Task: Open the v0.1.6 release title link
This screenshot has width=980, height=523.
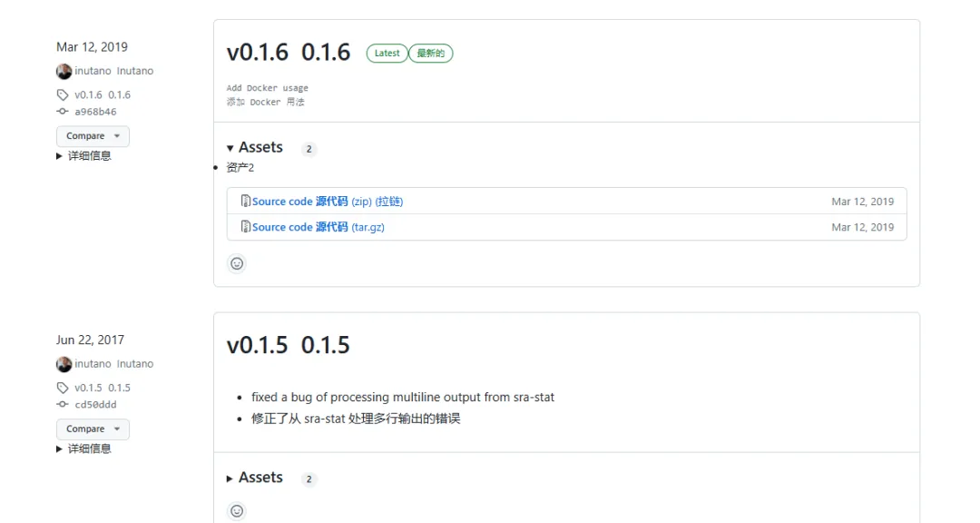Action: 289,52
